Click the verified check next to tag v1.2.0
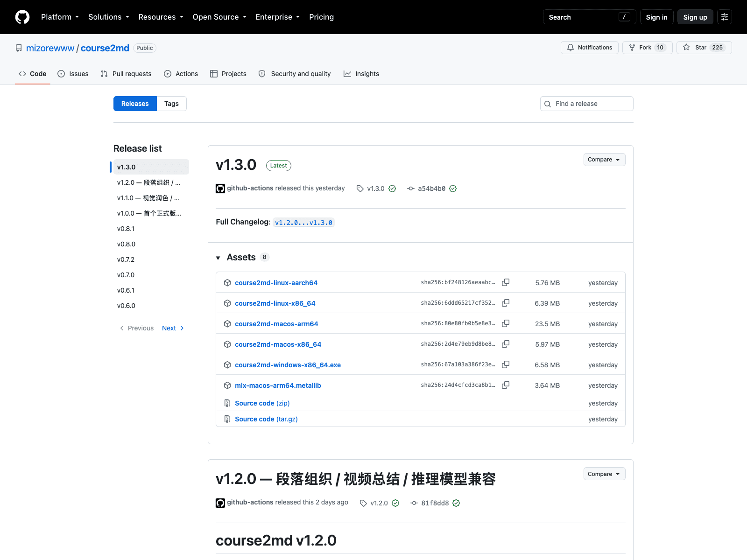This screenshot has height=560, width=747. [x=395, y=503]
